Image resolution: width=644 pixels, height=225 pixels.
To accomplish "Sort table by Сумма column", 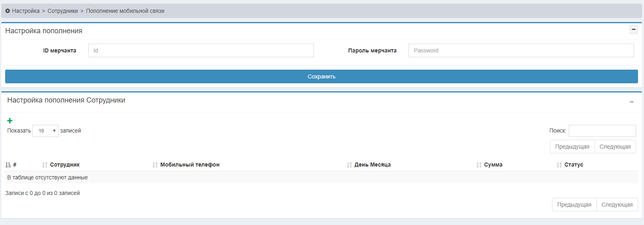I will 493,165.
